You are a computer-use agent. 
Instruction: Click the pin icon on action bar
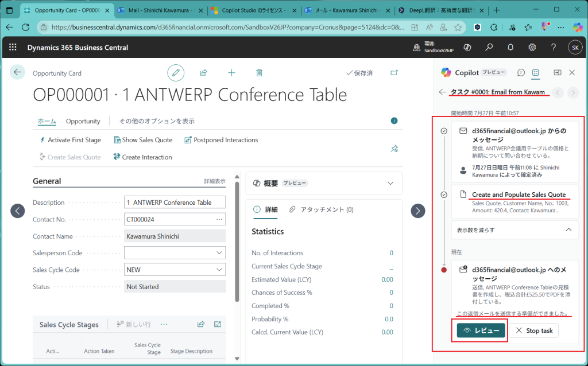pyautogui.click(x=394, y=149)
